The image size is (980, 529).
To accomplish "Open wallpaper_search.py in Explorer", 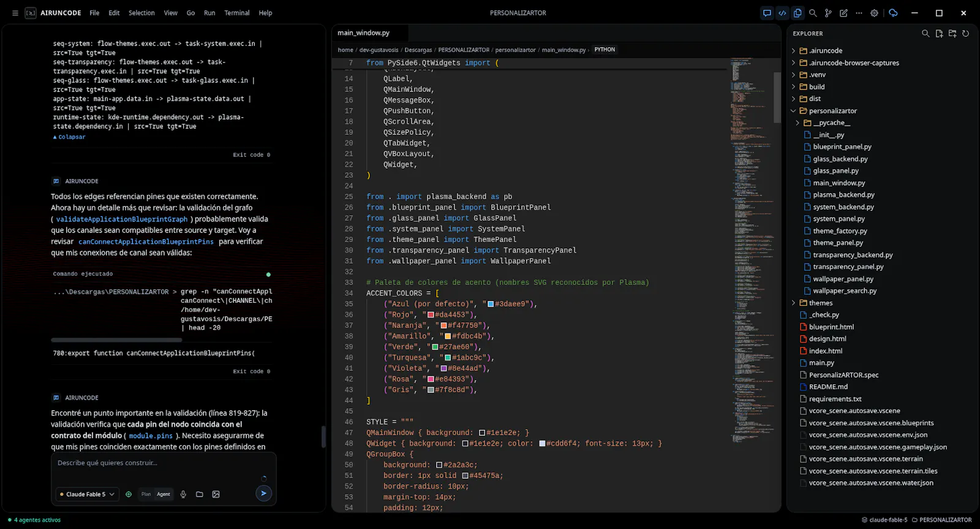I will point(845,291).
